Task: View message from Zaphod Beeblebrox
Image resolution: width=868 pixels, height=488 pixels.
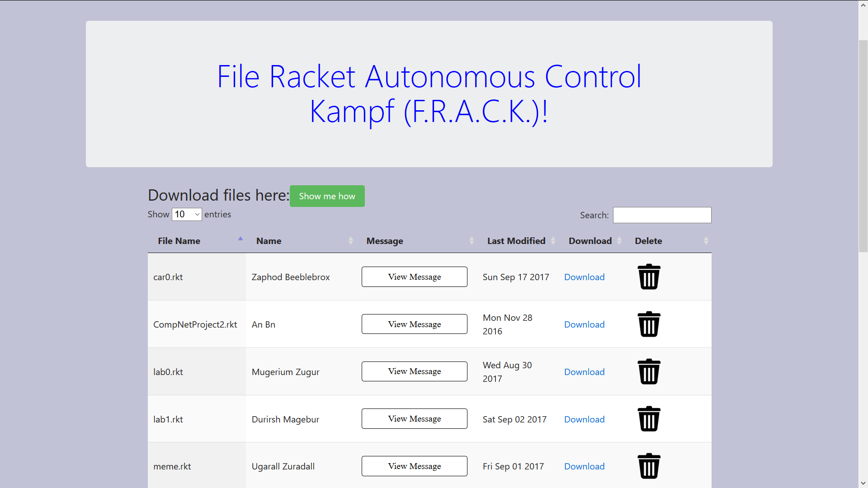Action: tap(414, 277)
